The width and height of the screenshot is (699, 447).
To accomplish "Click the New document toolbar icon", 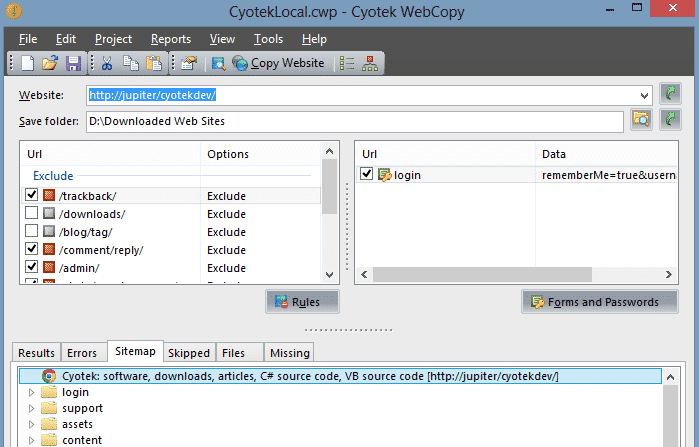I will [28, 63].
